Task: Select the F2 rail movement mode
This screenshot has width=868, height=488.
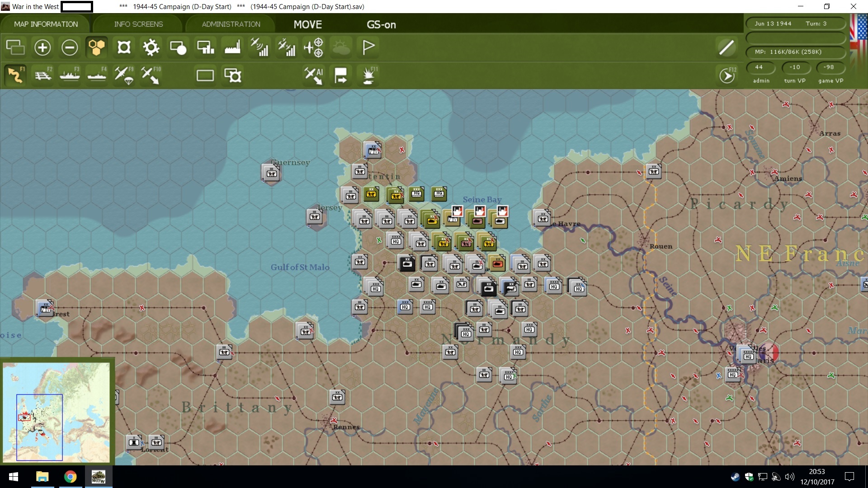Action: tap(43, 75)
